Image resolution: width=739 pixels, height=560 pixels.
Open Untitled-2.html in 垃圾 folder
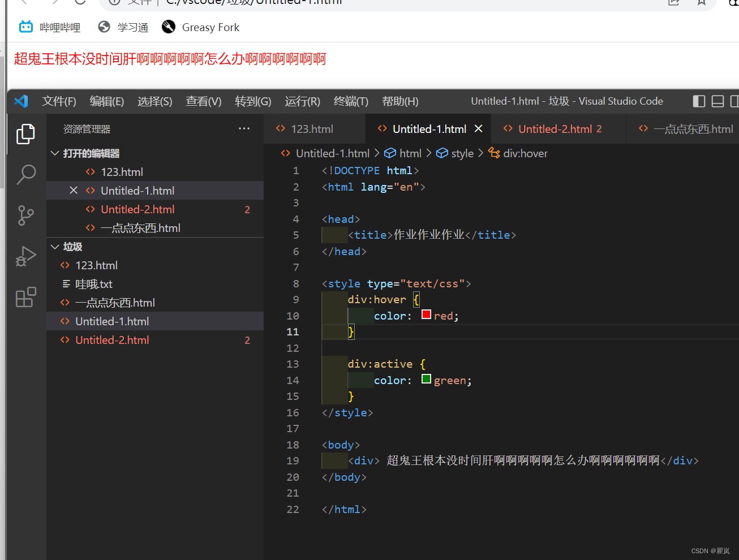(x=155, y=340)
